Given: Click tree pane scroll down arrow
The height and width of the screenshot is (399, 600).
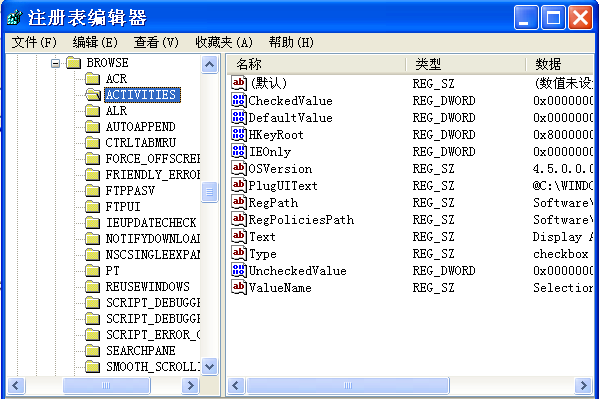Looking at the screenshot, I should pos(209,366).
